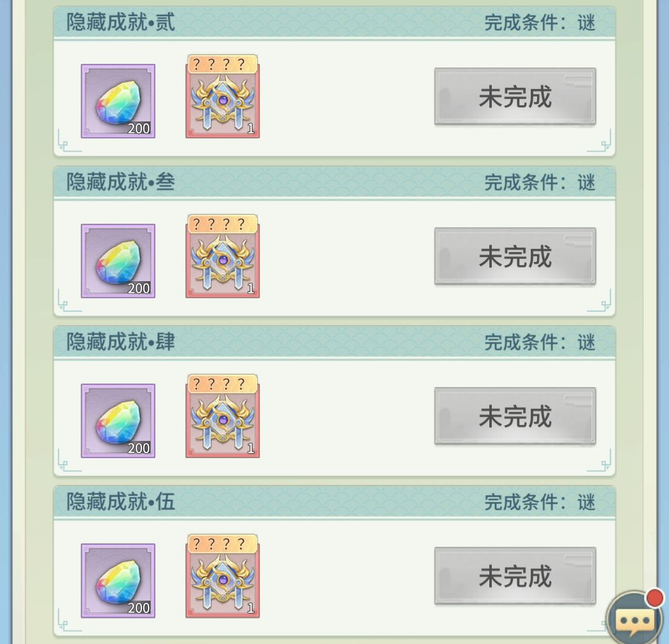Click 未完成 button for 隐藏成就•贰
This screenshot has width=669, height=644.
tap(515, 97)
